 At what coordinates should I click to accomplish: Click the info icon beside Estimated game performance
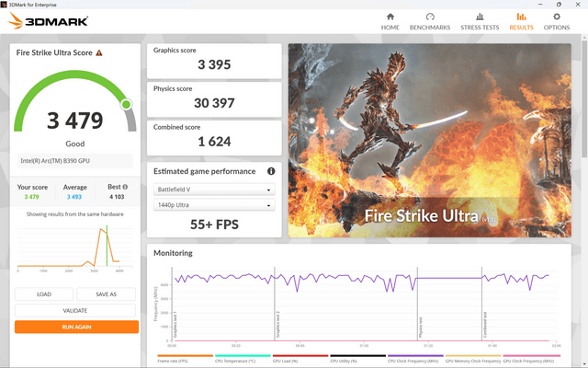tap(271, 171)
